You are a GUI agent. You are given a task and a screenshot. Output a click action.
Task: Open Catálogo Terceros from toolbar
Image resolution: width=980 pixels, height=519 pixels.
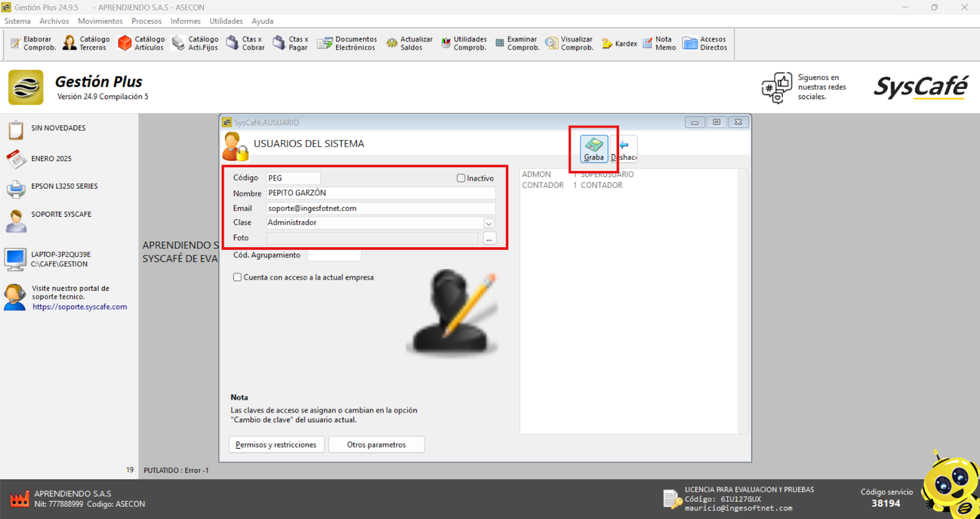[70, 43]
